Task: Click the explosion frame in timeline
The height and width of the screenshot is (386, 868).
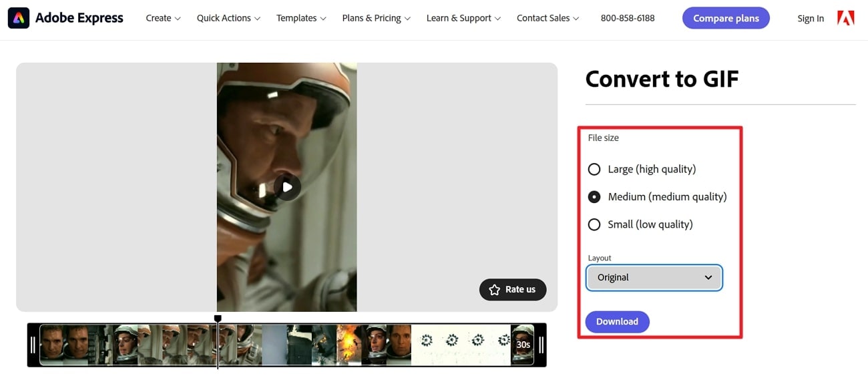Action: pyautogui.click(x=349, y=345)
